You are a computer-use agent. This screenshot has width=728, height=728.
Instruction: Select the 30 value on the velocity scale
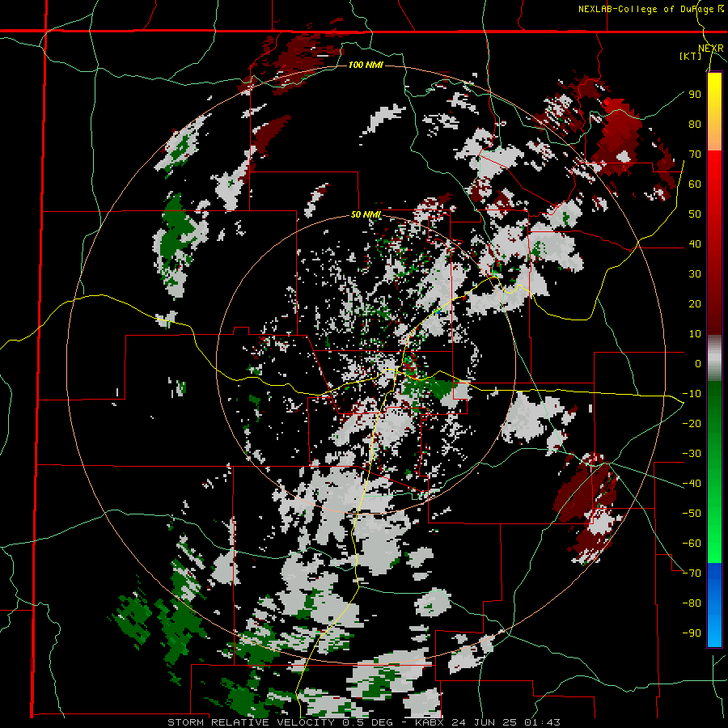[695, 274]
